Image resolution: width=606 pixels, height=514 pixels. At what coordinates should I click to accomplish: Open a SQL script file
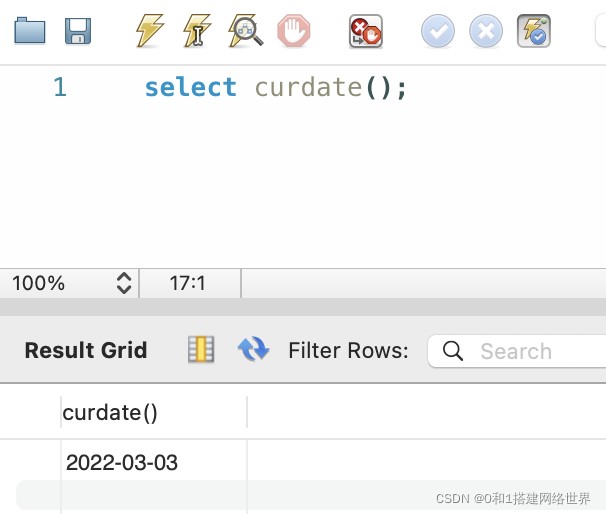click(x=30, y=31)
